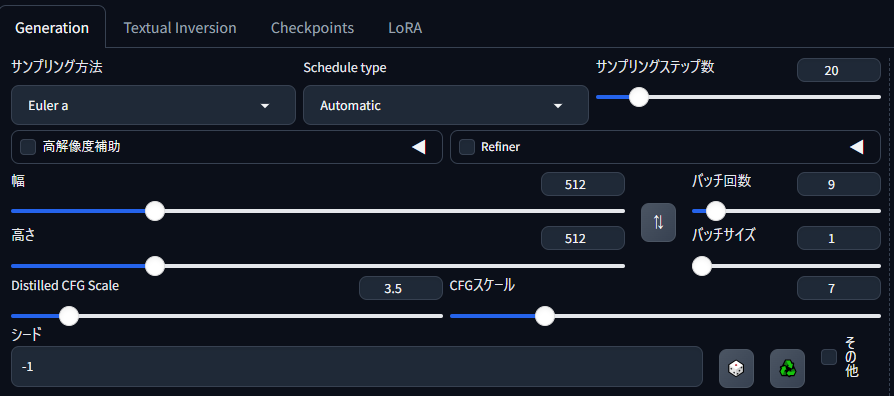Tick the その他 checkbox
Screen dimensions: 894x396
click(x=829, y=357)
